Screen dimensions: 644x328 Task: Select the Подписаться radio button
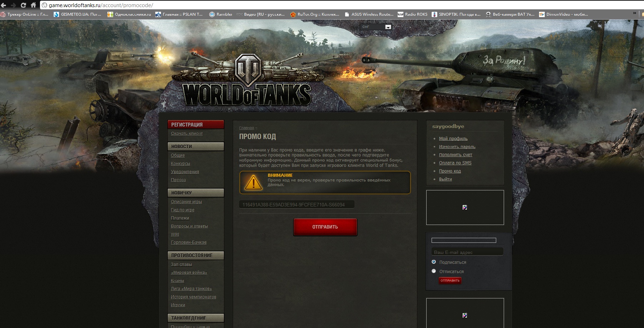434,262
